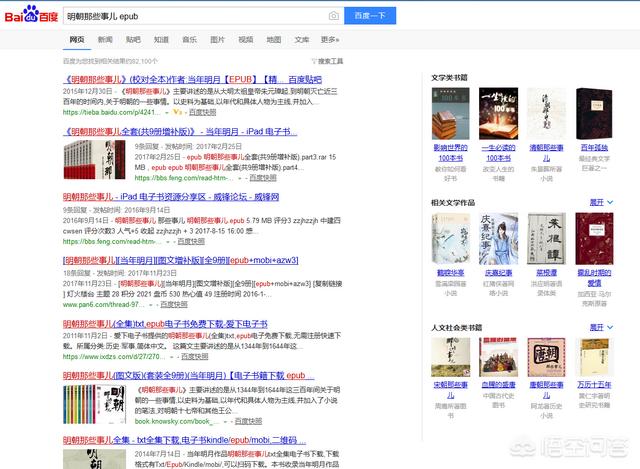Open the 知道 tab
This screenshot has height=469, width=640.
coord(161,40)
